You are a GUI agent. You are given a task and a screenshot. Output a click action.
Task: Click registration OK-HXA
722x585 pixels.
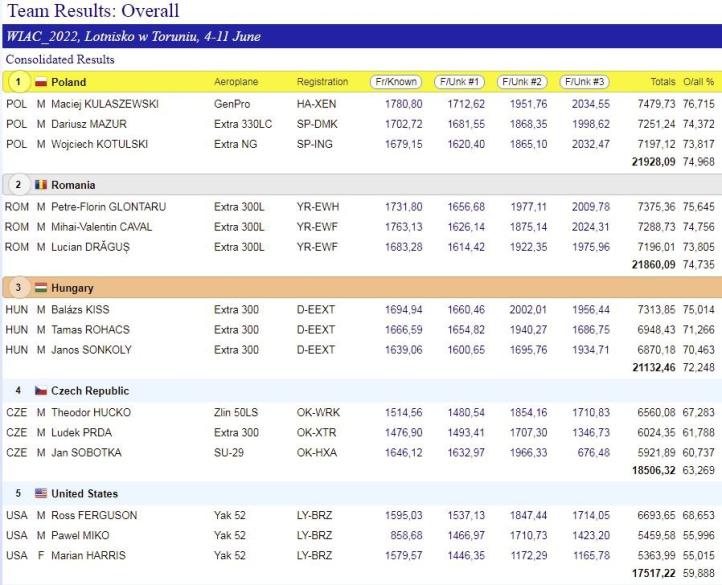(317, 453)
